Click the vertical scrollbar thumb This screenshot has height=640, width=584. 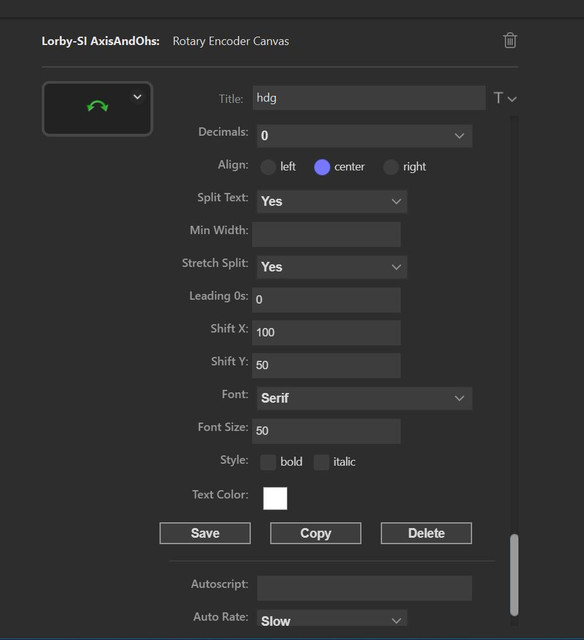pos(514,575)
